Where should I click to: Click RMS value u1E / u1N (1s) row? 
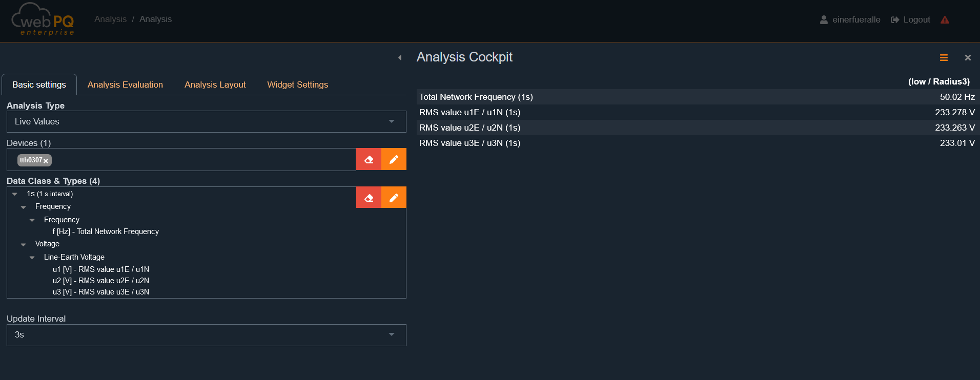(x=697, y=112)
